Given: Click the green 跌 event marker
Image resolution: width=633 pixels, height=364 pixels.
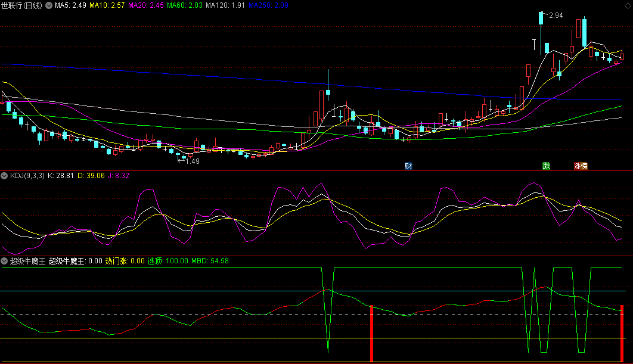Looking at the screenshot, I should 546,166.
